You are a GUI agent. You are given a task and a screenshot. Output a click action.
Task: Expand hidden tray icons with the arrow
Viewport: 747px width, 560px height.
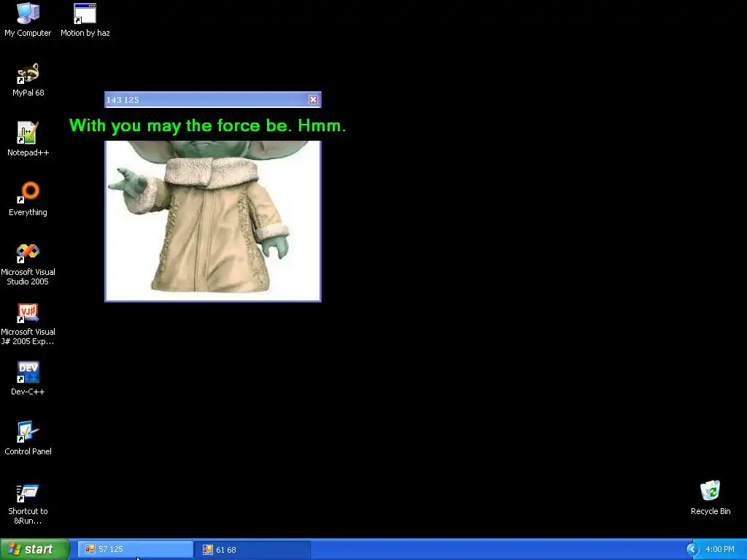(692, 550)
